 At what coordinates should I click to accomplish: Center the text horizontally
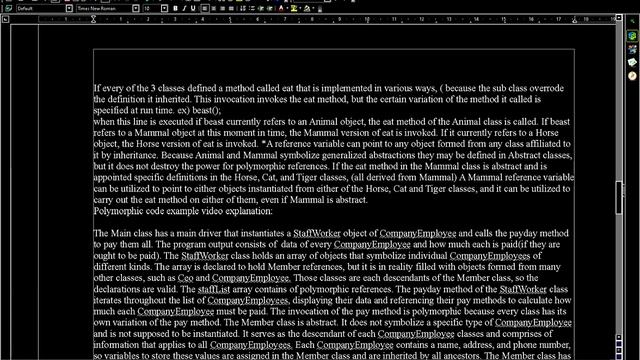(x=213, y=8)
